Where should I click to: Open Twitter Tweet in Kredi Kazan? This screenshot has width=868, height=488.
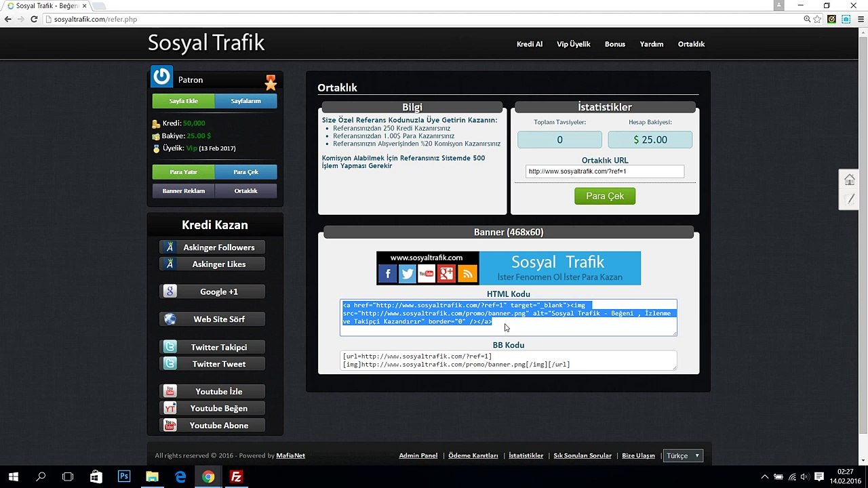(x=212, y=364)
